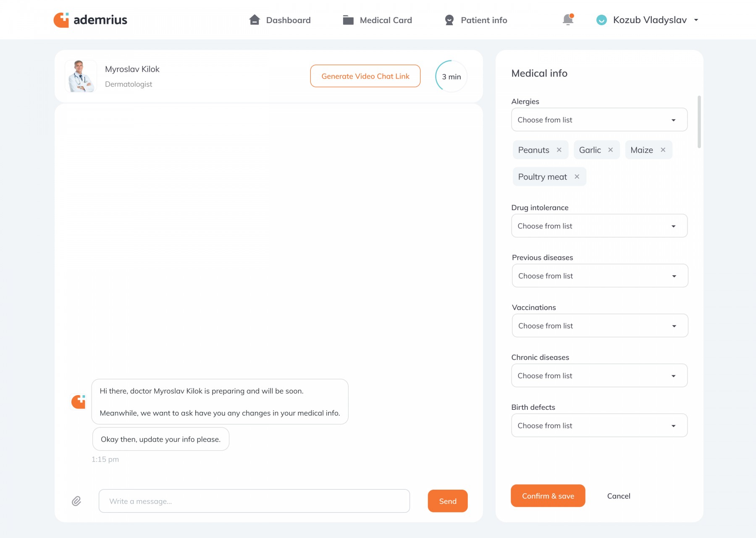
Task: Focus the Write a message field
Action: point(254,501)
